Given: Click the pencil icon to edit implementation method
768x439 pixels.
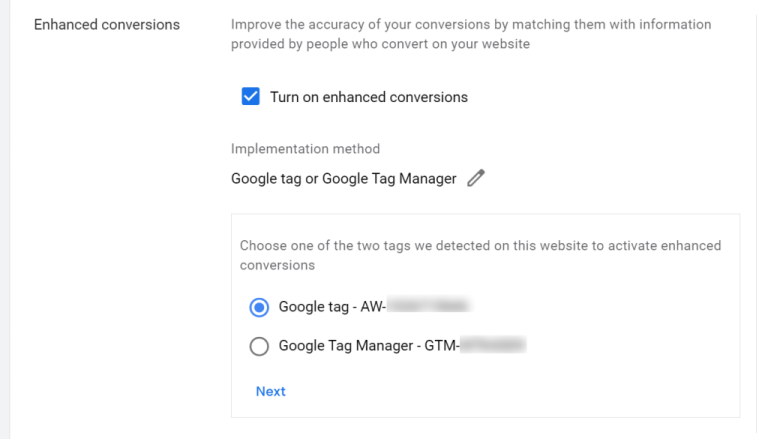Looking at the screenshot, I should pyautogui.click(x=476, y=179).
